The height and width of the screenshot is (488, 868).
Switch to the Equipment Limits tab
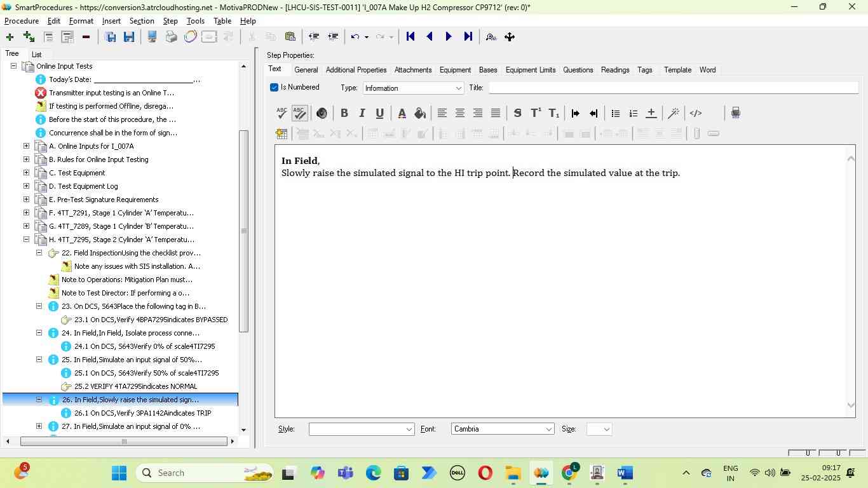(531, 70)
